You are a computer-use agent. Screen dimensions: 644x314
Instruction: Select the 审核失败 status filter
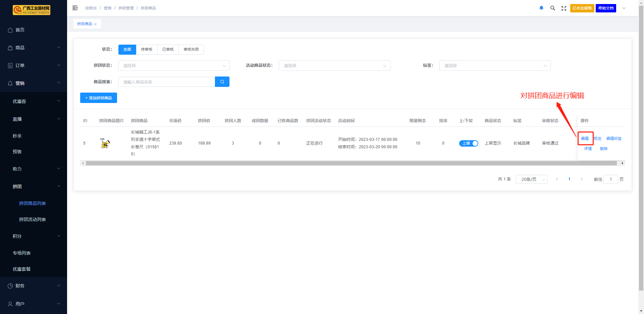(x=191, y=50)
